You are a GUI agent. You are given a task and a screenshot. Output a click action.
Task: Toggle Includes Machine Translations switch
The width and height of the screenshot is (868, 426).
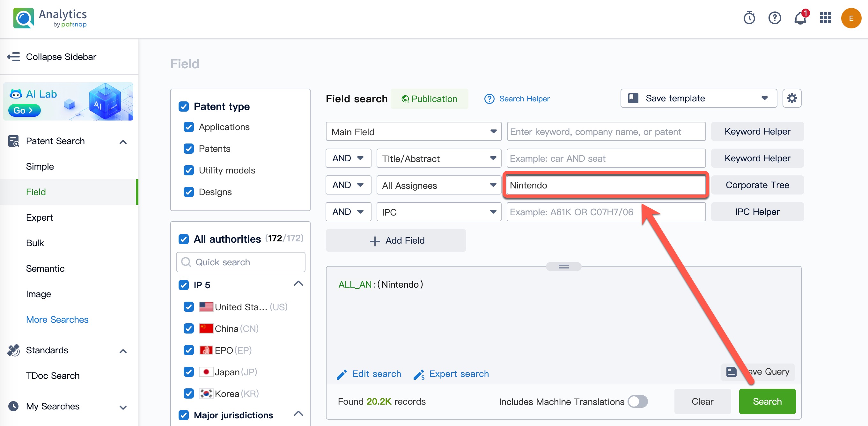[x=637, y=401]
